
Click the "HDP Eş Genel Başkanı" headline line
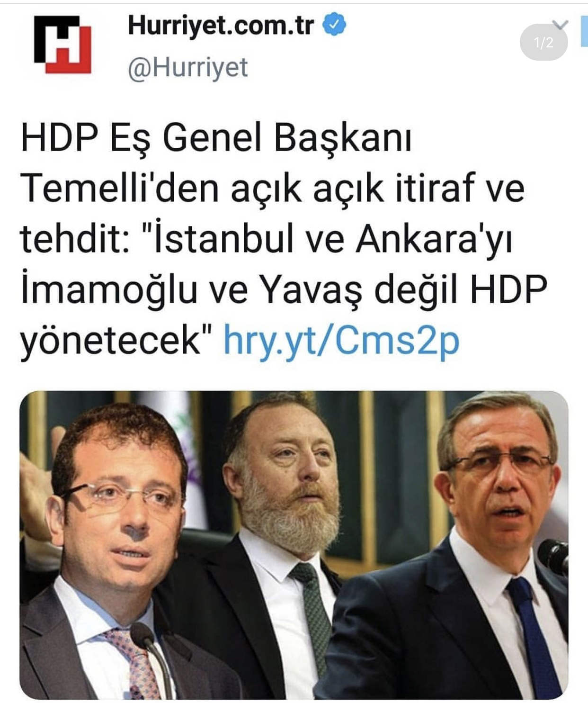(216, 138)
